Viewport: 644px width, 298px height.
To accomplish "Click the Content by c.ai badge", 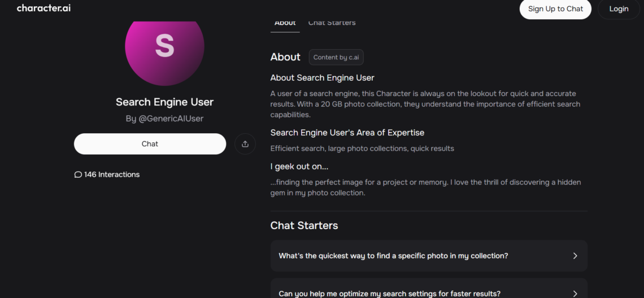I will pyautogui.click(x=336, y=58).
